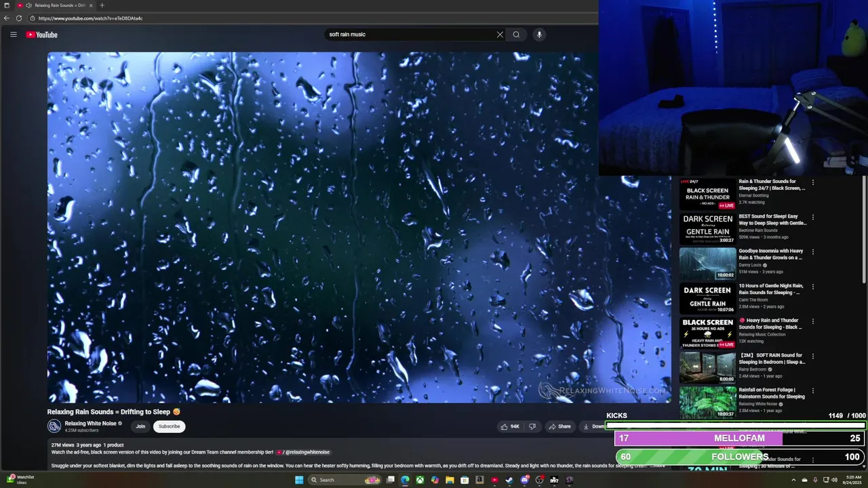This screenshot has width=868, height=488.
Task: Mute the tab via its speaker icon
Action: coord(28,5)
